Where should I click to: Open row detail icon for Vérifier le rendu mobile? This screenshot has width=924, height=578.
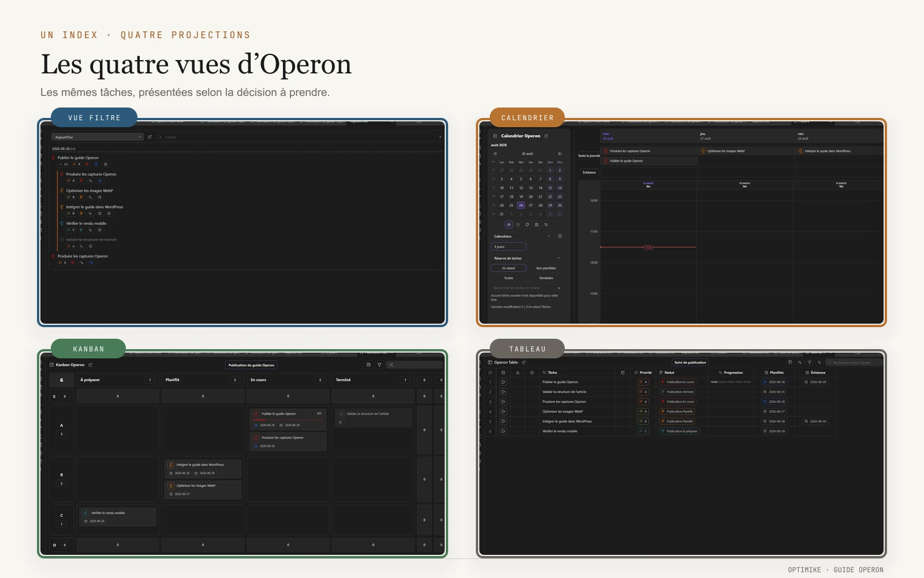[x=503, y=431]
